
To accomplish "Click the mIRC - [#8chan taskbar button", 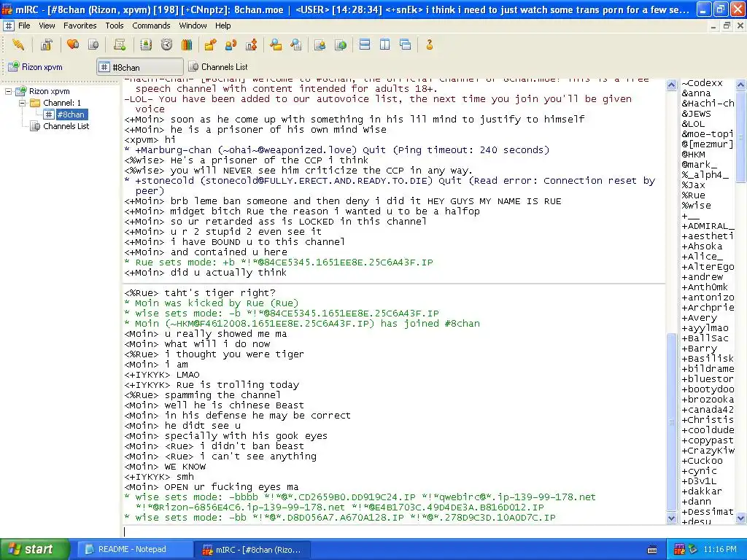I will (x=253, y=550).
